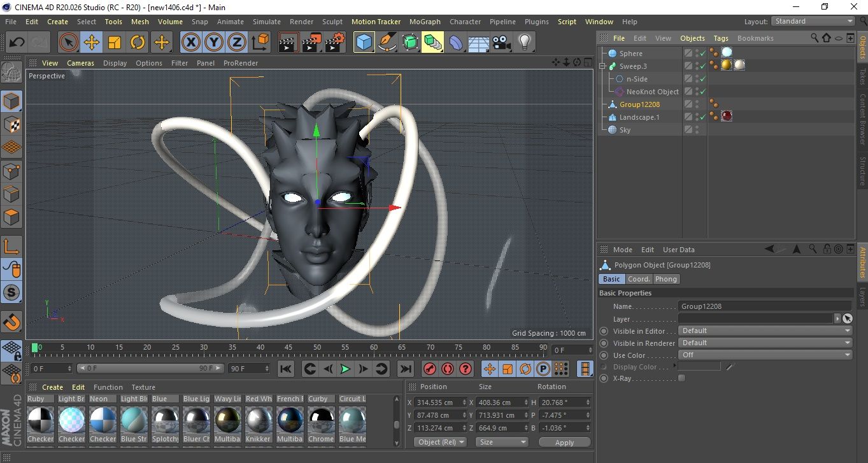Image resolution: width=868 pixels, height=463 pixels.
Task: Click the Light bulb icon
Action: [x=524, y=43]
